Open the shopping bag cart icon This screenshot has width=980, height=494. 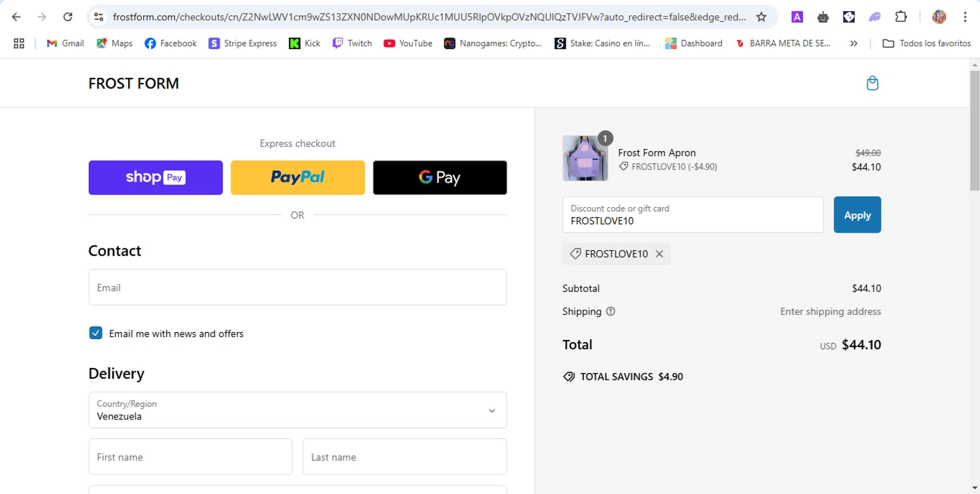coord(872,83)
